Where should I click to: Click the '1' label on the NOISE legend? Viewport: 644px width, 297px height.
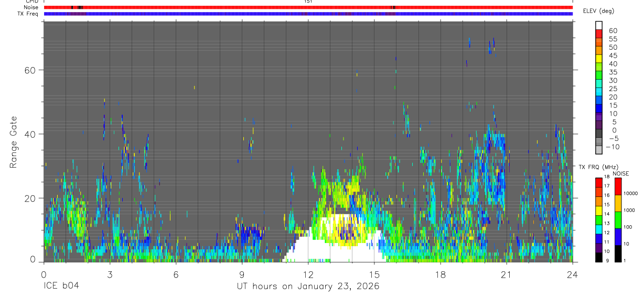click(x=624, y=260)
